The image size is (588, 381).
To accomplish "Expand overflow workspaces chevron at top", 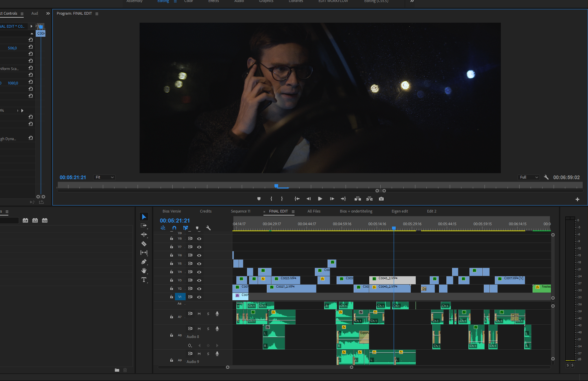I will click(412, 1).
